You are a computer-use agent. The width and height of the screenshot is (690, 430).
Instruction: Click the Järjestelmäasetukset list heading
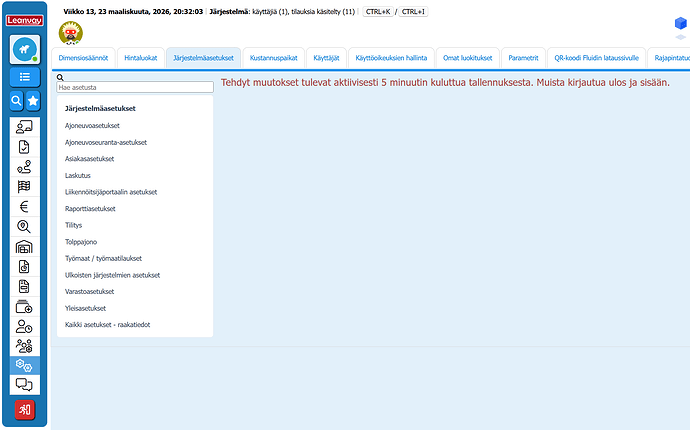click(x=100, y=108)
